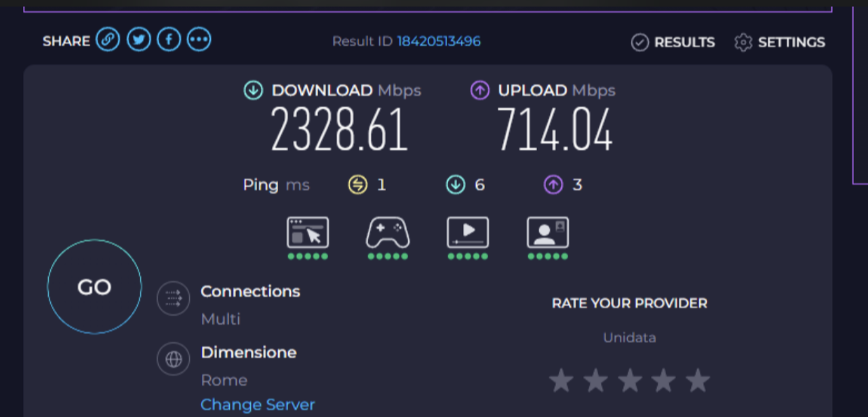Viewport: 868px width, 417px height.
Task: Open the Settings page
Action: [780, 43]
